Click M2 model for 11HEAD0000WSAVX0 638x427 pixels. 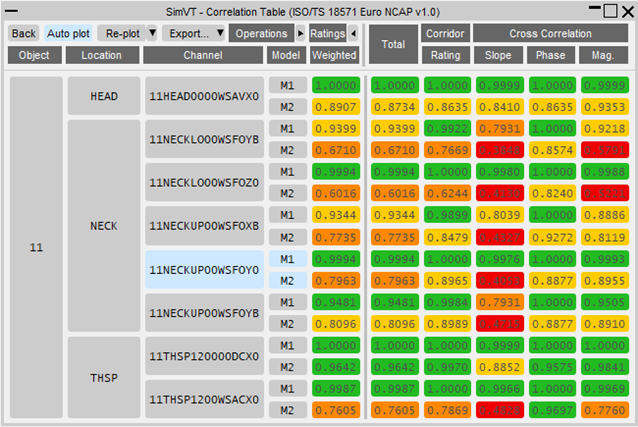click(x=287, y=107)
